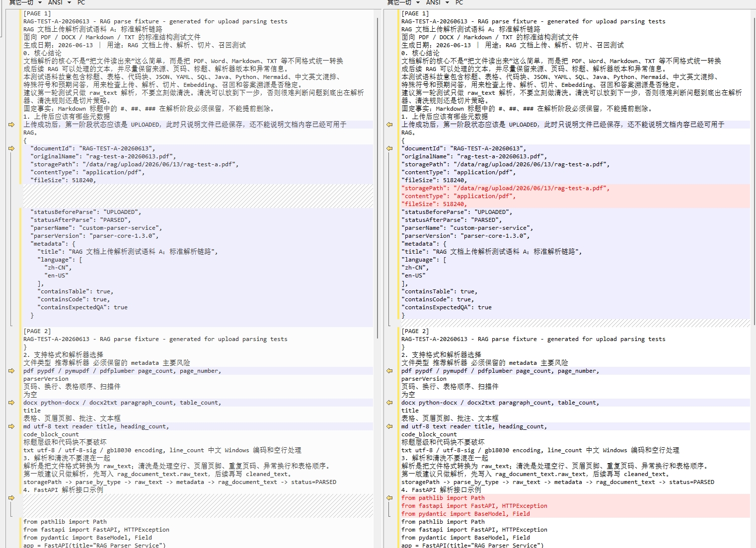This screenshot has height=548, width=756.
Task: Click the left arrow beside the empty import gap
Action: [11, 498]
